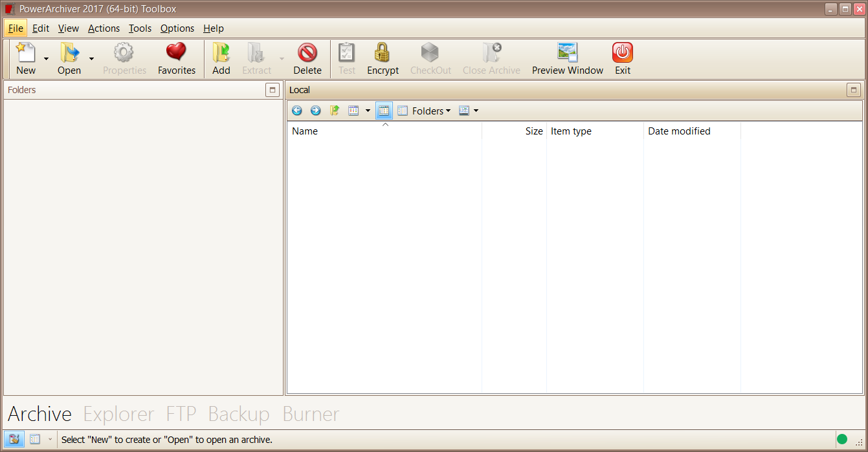Switch to the Archive tab
This screenshot has height=452, width=868.
(x=39, y=414)
